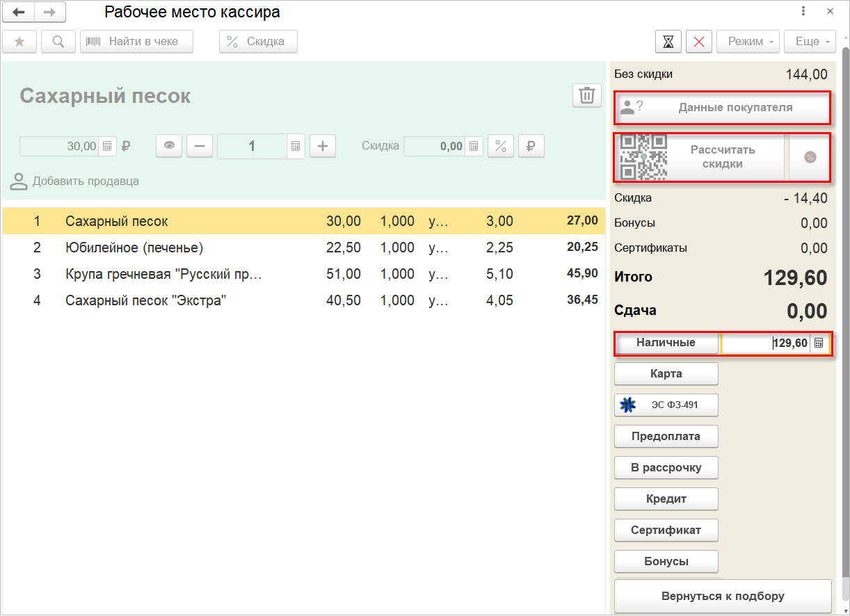Image resolution: width=850 pixels, height=616 pixels.
Task: Increase quantity with the plus button
Action: (x=322, y=146)
